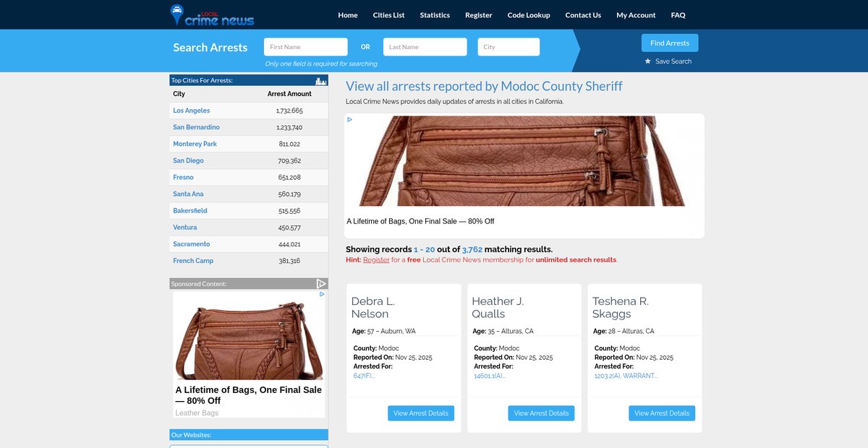Screen dimensions: 868x448
Task: Open the Cities List menu item
Action: (x=388, y=15)
